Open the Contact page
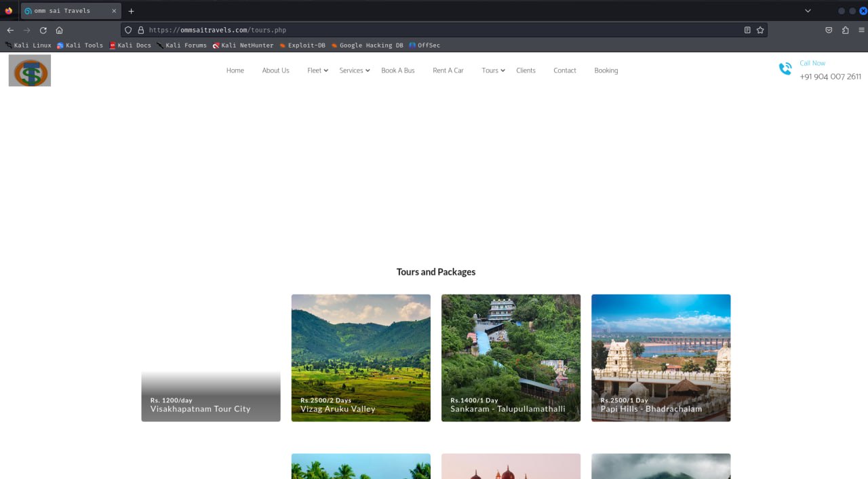 pos(565,71)
